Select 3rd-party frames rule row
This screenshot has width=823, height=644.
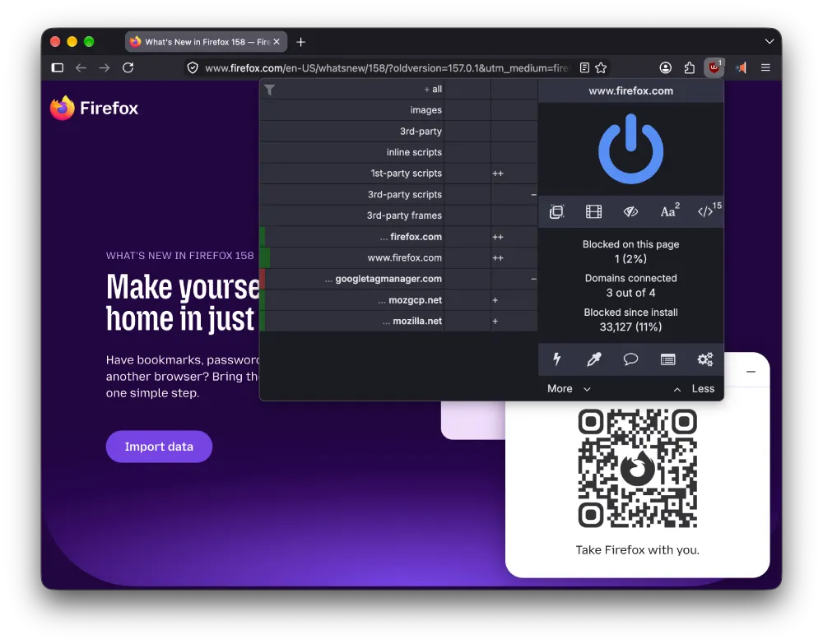pyautogui.click(x=399, y=215)
